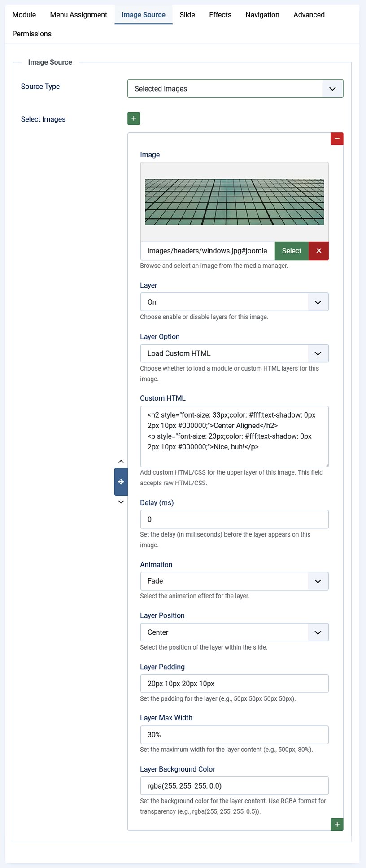
Task: Grab the blue move handle
Action: [121, 482]
